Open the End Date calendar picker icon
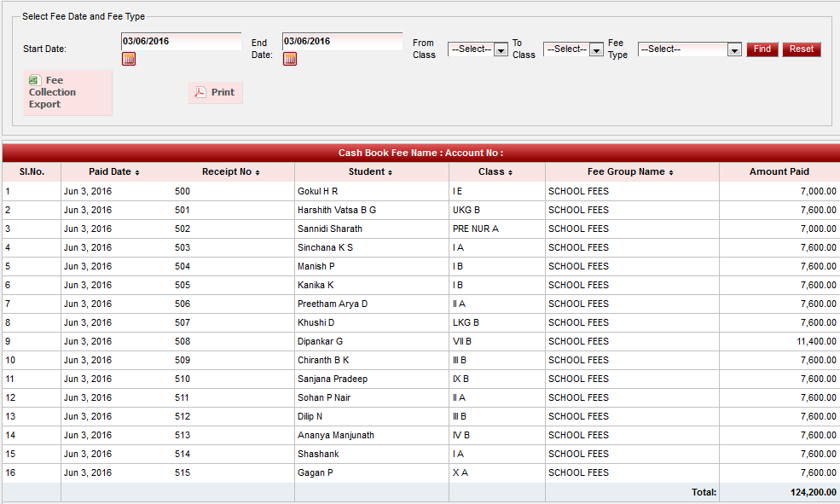Viewport: 840px width, 504px height. coord(290,59)
